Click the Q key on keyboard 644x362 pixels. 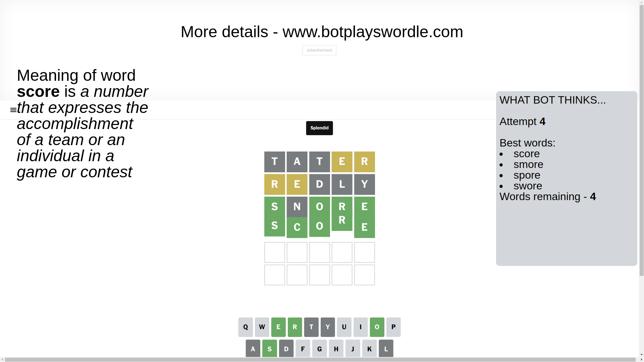tap(246, 327)
